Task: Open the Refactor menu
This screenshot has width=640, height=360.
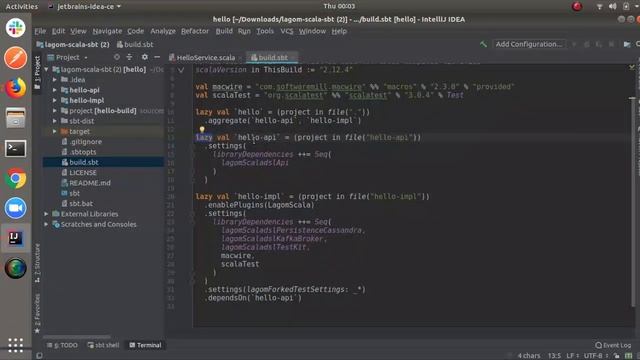Action: [x=195, y=31]
